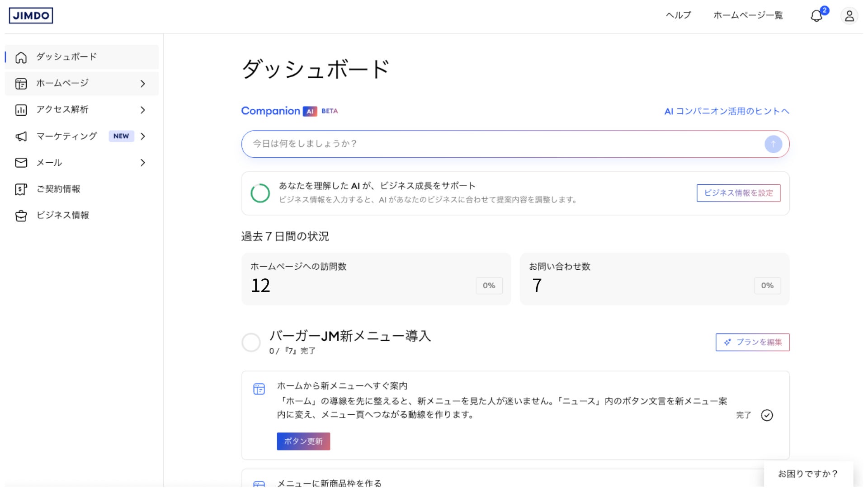Screen dimensions: 868x488
Task: Click the ビジネス情報を設定 button
Action: tap(738, 193)
